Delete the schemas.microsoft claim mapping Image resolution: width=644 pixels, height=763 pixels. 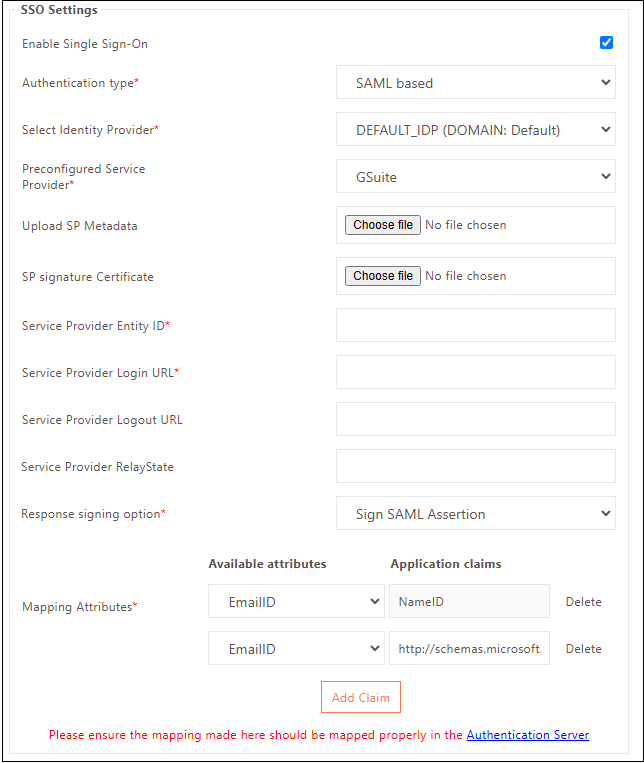tap(583, 649)
